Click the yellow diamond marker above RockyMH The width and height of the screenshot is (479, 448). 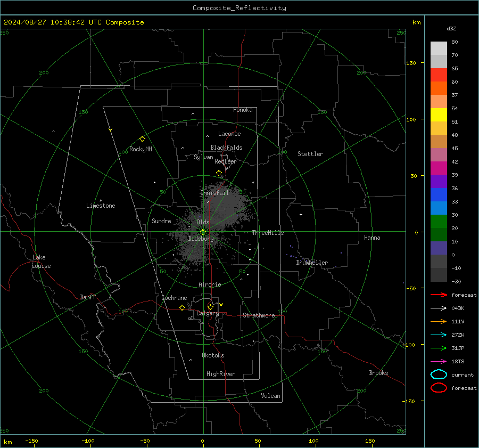point(142,139)
